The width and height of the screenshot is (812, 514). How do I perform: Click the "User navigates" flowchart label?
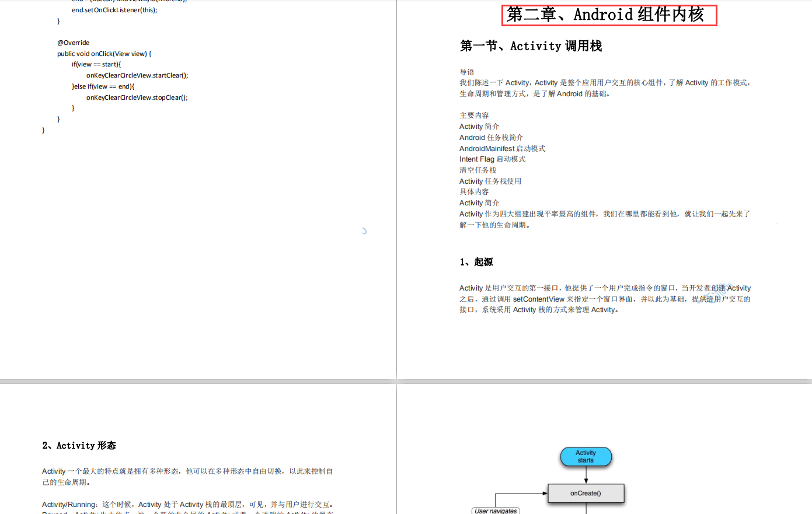[496, 510]
